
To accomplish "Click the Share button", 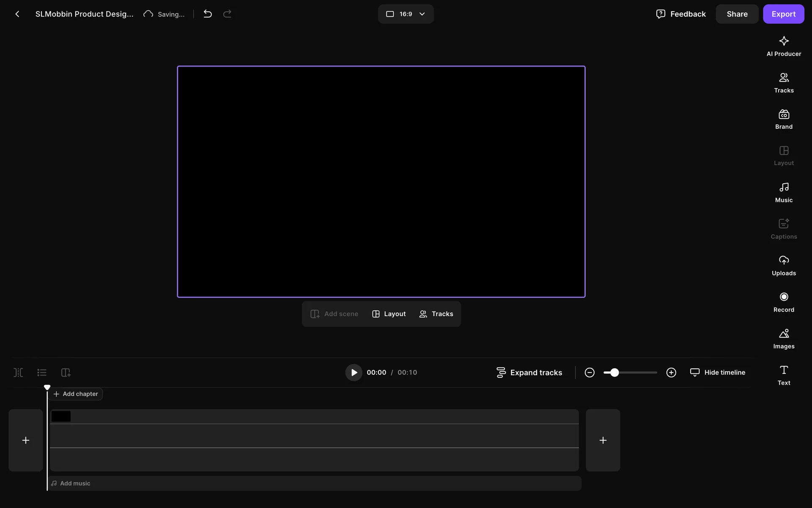I will 737,14.
